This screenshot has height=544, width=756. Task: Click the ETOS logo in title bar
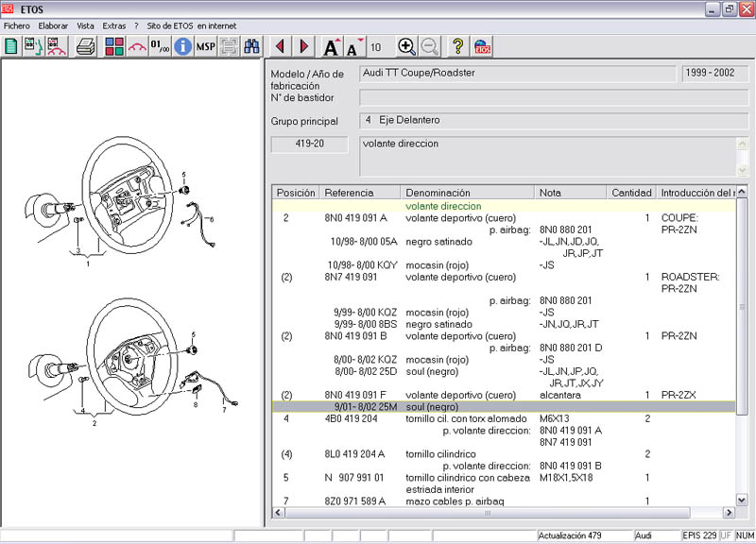coord(8,8)
